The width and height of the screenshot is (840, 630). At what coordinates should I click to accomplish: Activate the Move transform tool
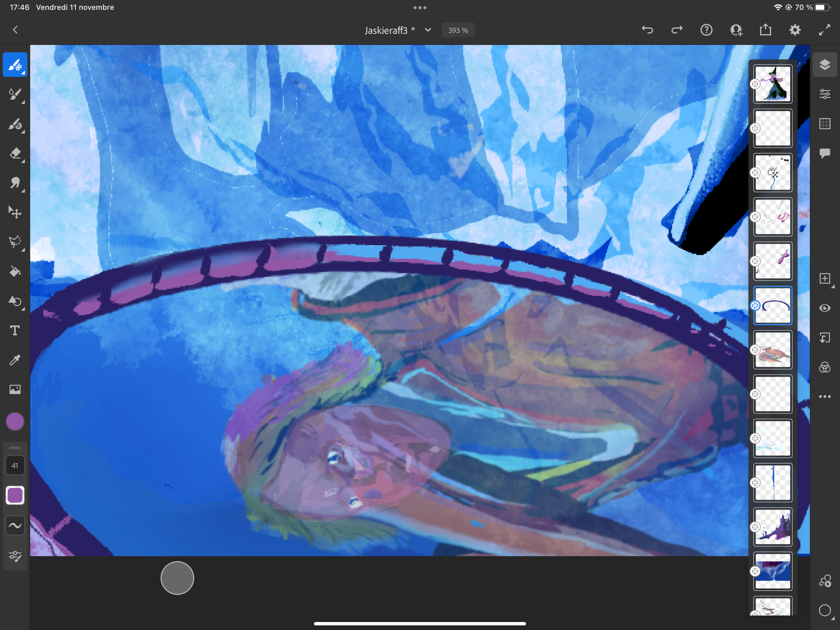pos(15,212)
